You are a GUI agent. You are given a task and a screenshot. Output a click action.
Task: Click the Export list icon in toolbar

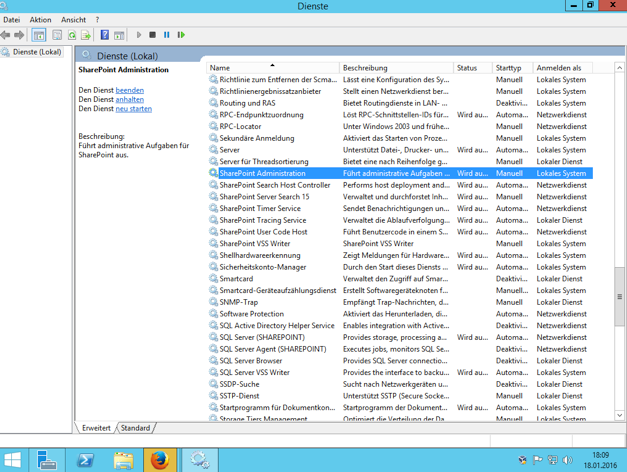click(x=86, y=35)
